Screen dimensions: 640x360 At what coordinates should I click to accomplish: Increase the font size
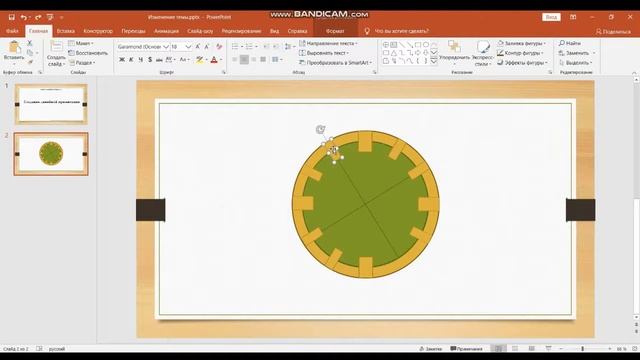coord(198,47)
